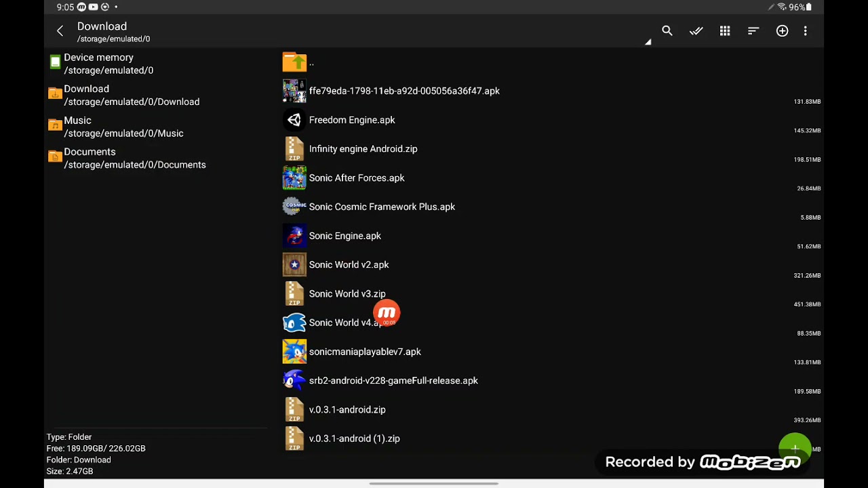Tap Sonic Cosmic Framework Plus icon
The width and height of the screenshot is (868, 488).
point(294,207)
